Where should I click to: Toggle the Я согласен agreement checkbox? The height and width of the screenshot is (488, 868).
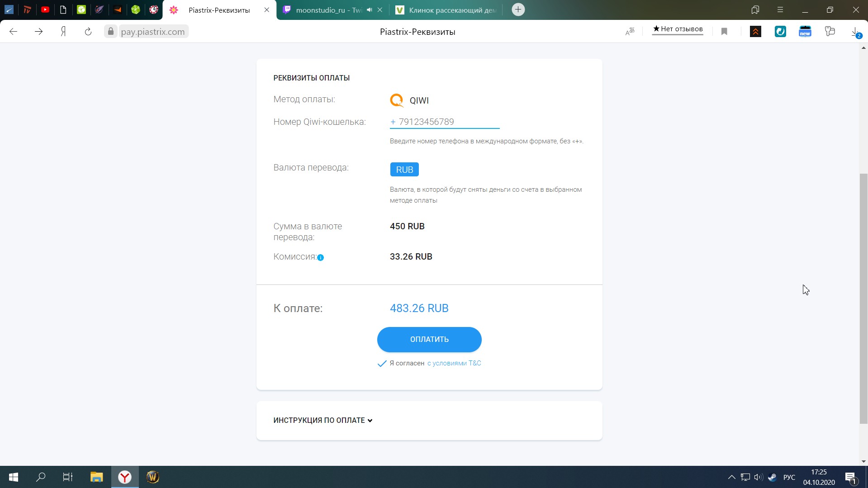coord(382,363)
